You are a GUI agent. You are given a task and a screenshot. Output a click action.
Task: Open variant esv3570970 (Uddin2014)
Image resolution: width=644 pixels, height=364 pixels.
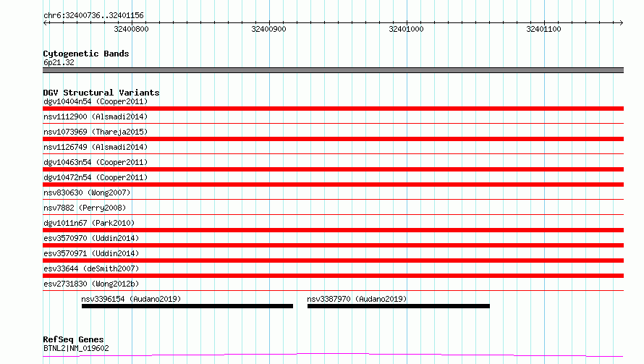pyautogui.click(x=91, y=238)
